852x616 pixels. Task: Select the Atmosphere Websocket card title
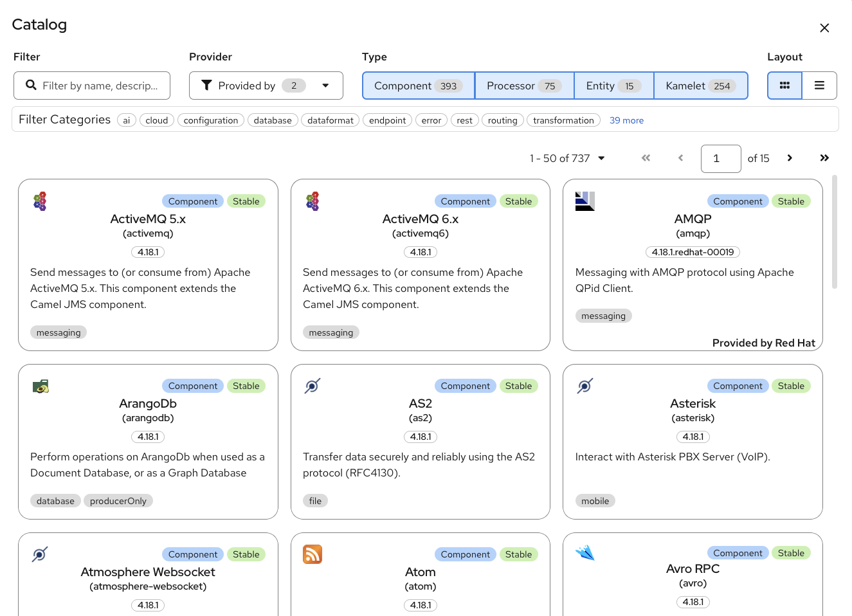point(148,572)
